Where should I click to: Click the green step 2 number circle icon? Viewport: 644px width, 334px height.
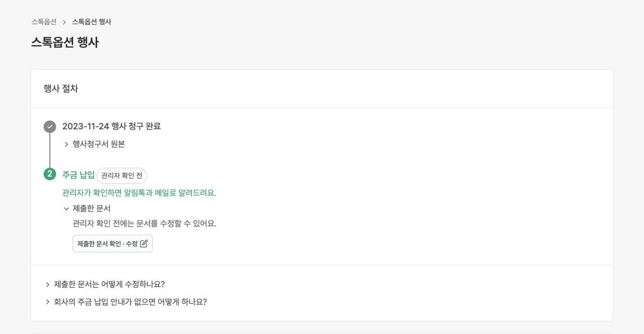[49, 174]
